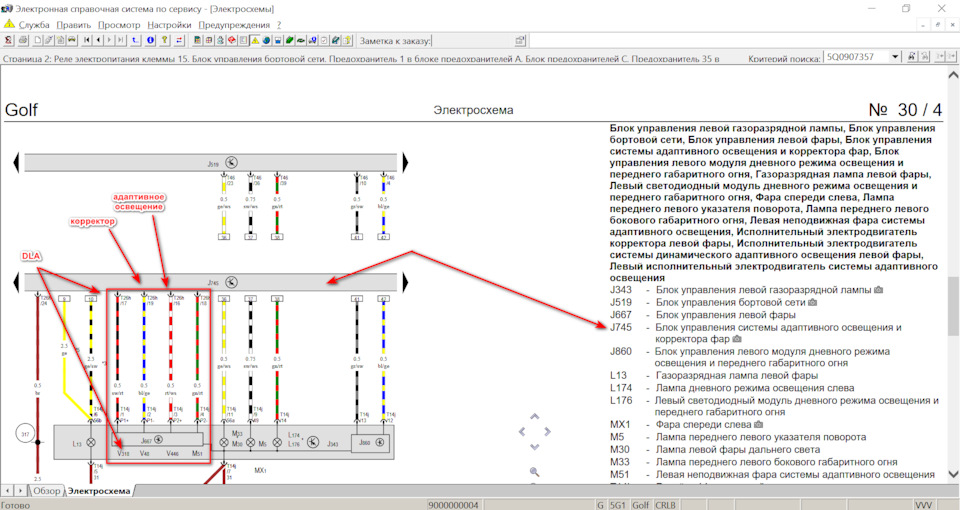Pan diagram left with the navigation arrow
The width and height of the screenshot is (960, 510).
(522, 432)
